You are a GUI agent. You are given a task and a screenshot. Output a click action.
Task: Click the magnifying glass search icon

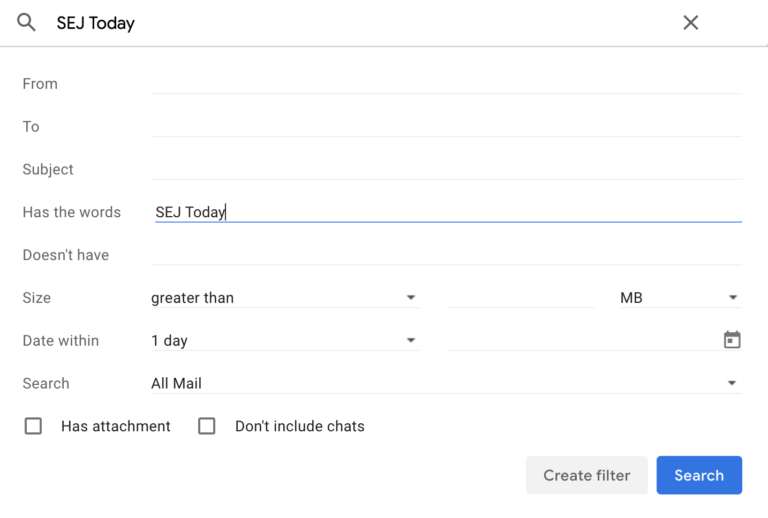[x=27, y=22]
